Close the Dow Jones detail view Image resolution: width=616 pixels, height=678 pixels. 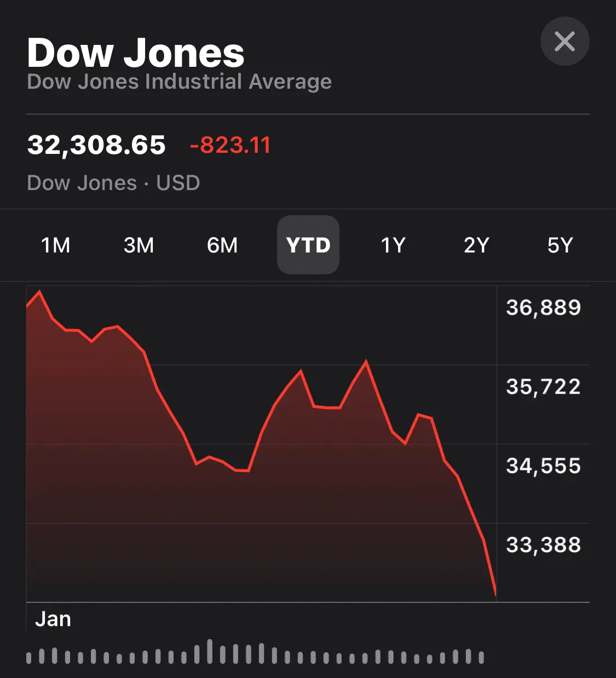(x=565, y=42)
